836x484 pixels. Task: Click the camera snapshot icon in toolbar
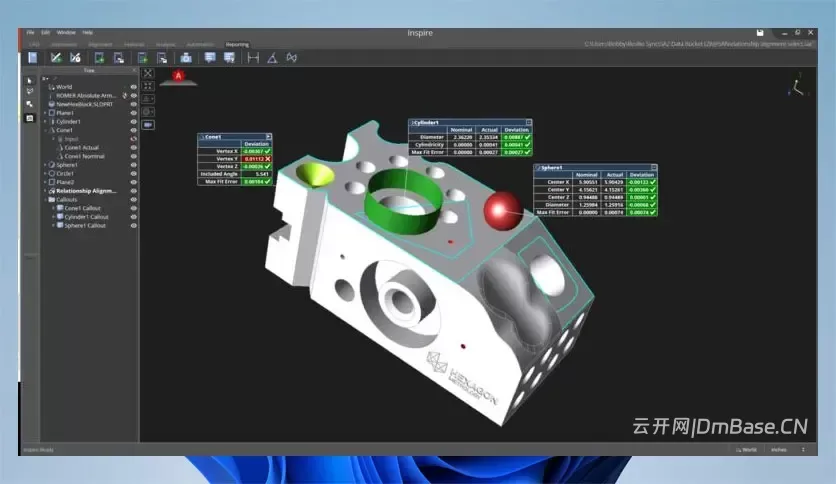tap(186, 58)
